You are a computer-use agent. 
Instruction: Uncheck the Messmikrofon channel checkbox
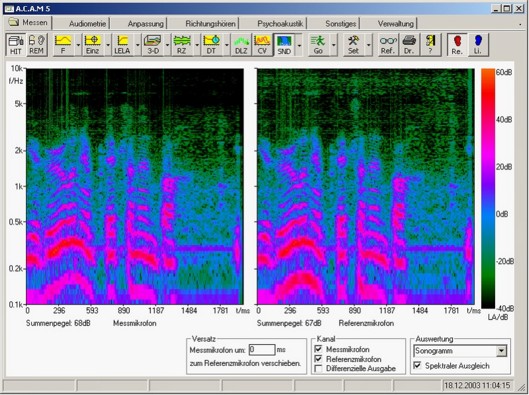click(x=318, y=349)
